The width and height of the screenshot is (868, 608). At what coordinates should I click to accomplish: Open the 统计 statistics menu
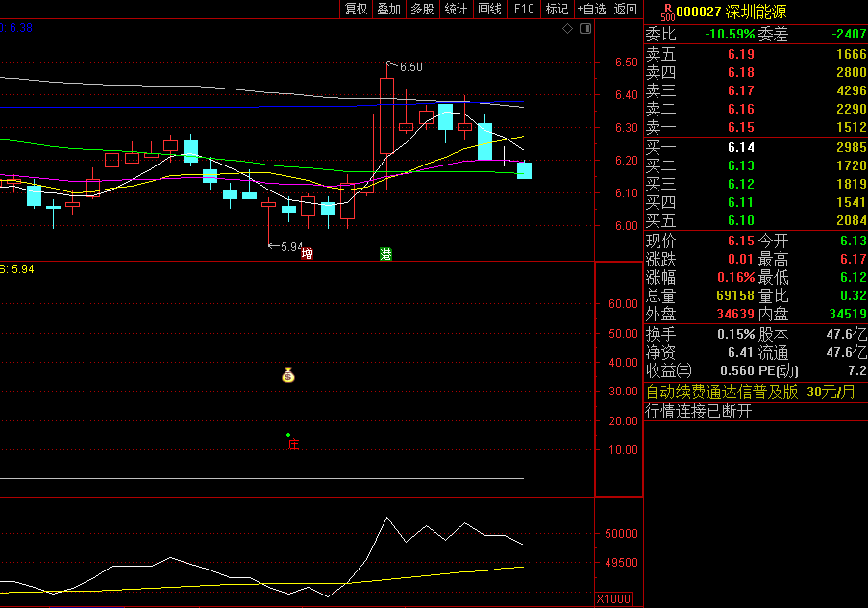[x=456, y=9]
